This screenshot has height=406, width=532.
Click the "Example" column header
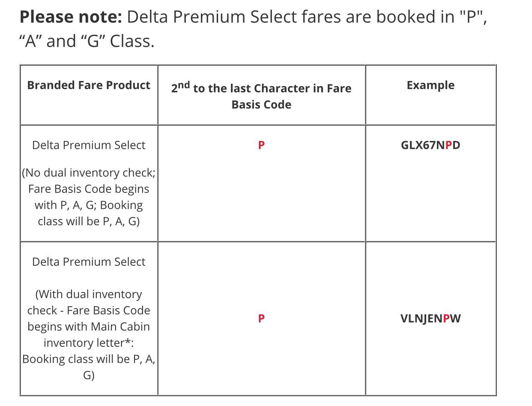pos(430,85)
